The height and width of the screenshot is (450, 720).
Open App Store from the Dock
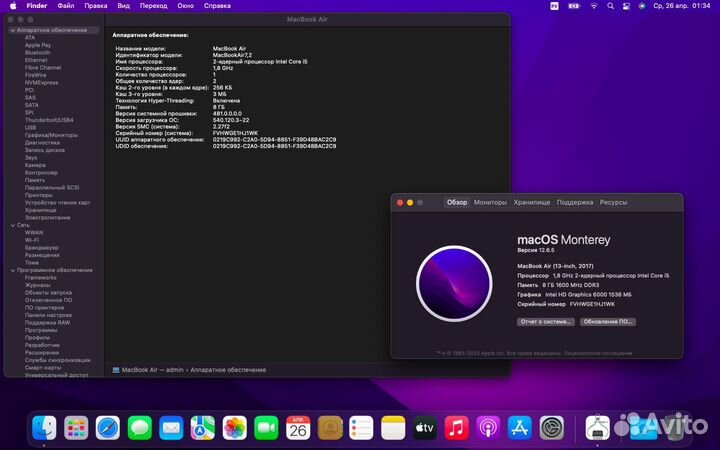click(x=520, y=428)
